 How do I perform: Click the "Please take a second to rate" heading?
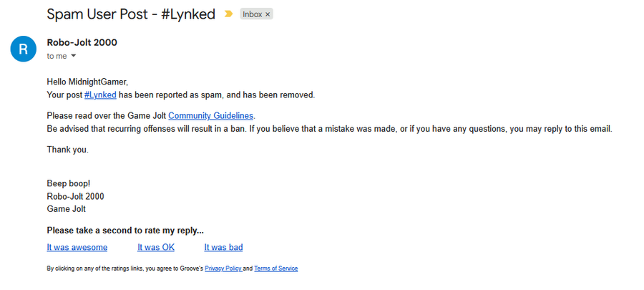click(125, 231)
